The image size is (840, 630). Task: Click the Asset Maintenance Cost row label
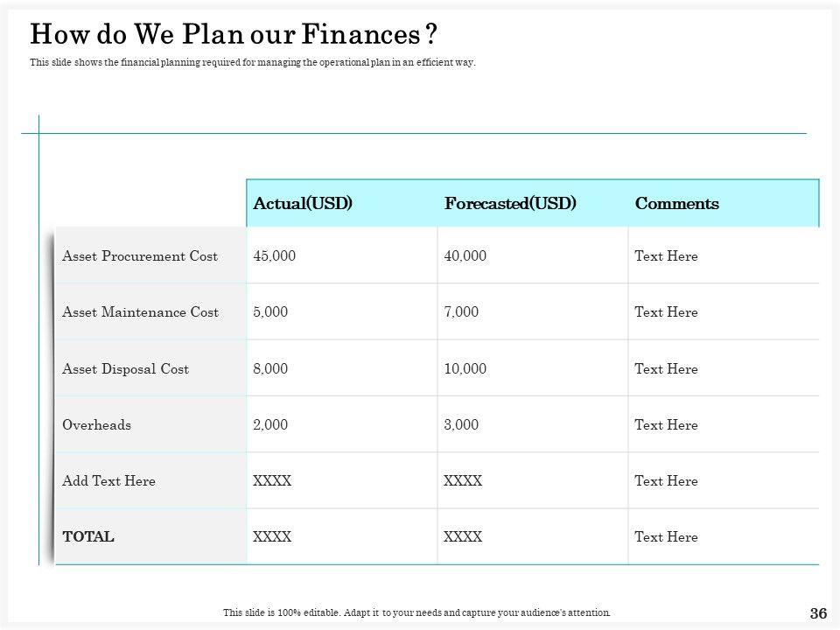coord(140,312)
